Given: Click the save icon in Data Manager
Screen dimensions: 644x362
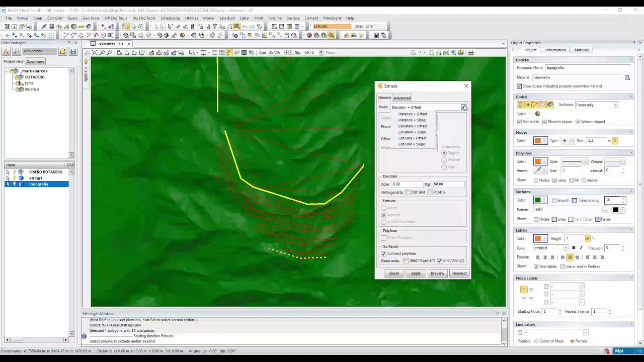Looking at the screenshot, I should pyautogui.click(x=73, y=51).
